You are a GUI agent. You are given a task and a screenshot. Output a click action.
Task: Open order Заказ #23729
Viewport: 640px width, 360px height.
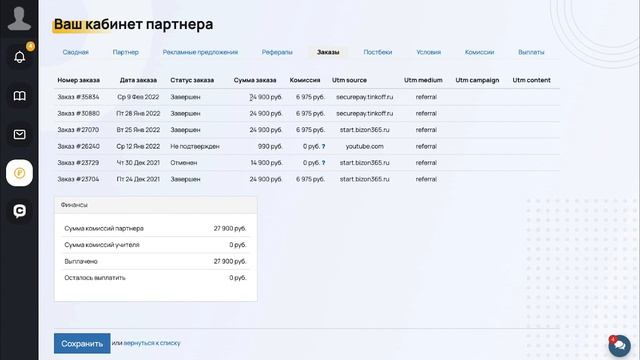click(78, 162)
